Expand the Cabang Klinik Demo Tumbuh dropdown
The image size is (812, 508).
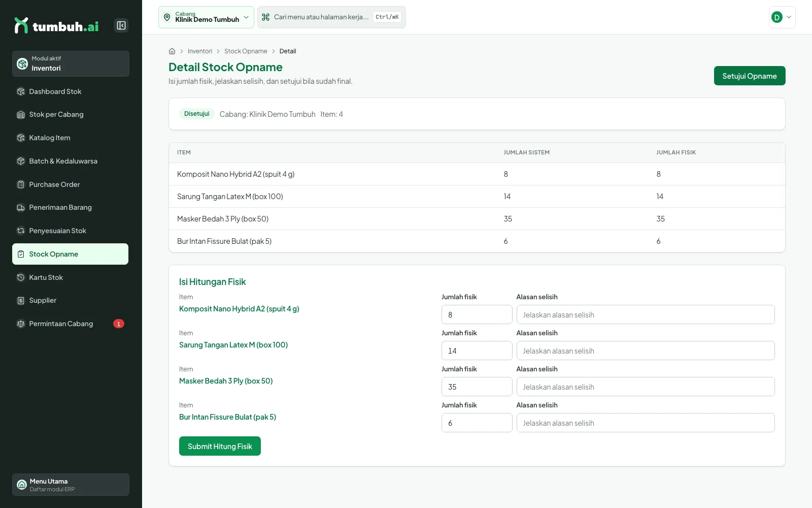206,17
